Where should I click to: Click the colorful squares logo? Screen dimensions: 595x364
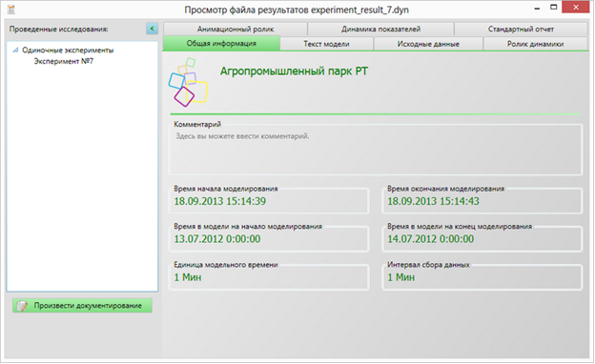(x=188, y=82)
